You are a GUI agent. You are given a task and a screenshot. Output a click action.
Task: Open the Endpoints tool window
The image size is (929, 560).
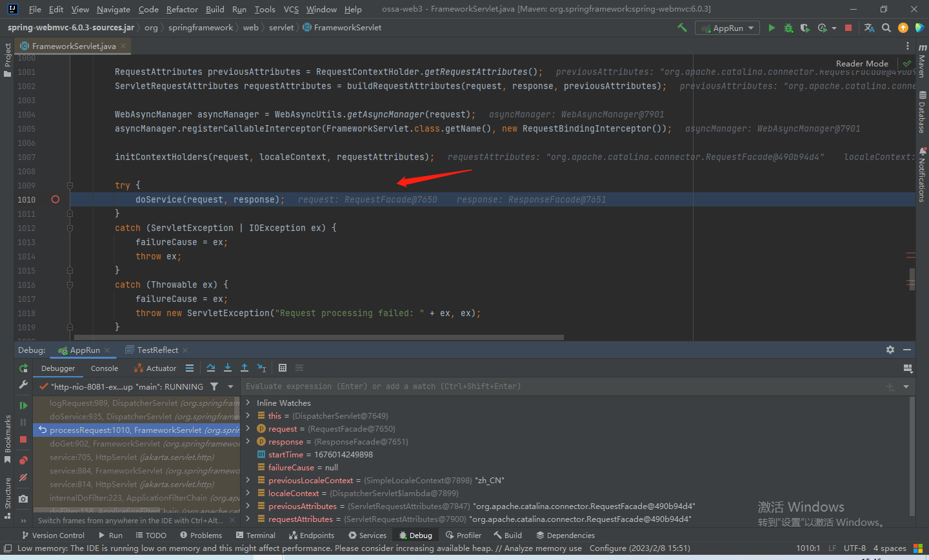(312, 535)
